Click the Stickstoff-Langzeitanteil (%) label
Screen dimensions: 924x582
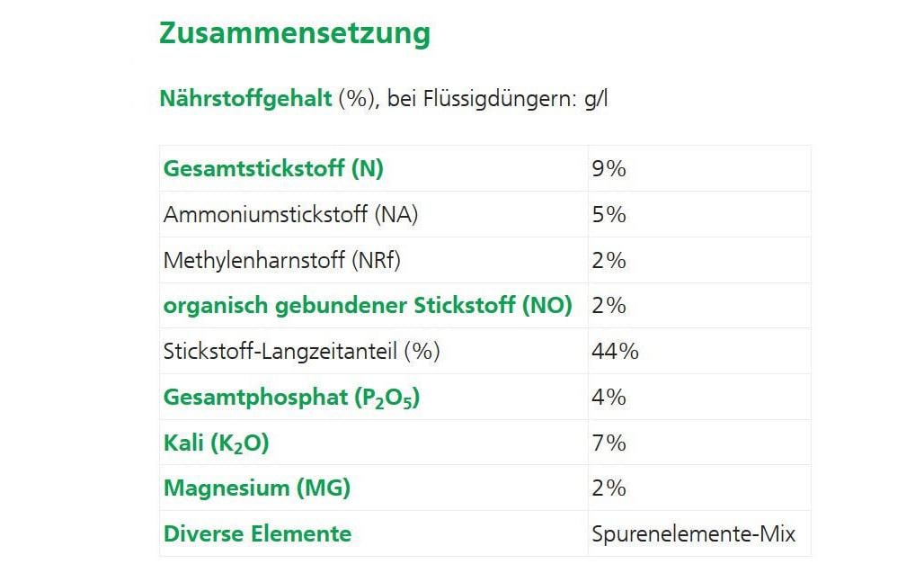(x=302, y=352)
